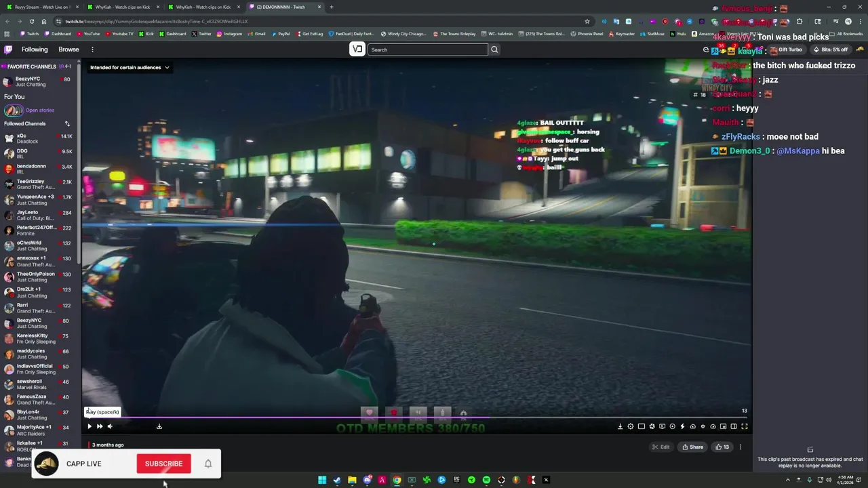Click the 'Bits: 5% off' button
868x488 pixels.
coord(831,49)
